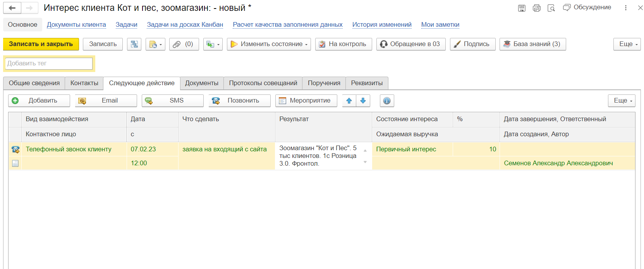The height and width of the screenshot is (269, 644).
Task: Click the Позвонить call button
Action: click(x=240, y=101)
